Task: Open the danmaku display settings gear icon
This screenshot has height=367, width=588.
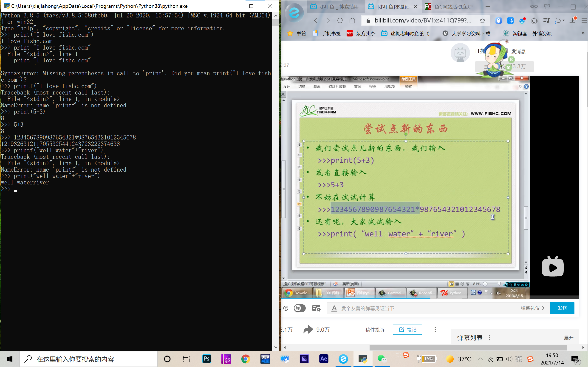Action: (316, 308)
